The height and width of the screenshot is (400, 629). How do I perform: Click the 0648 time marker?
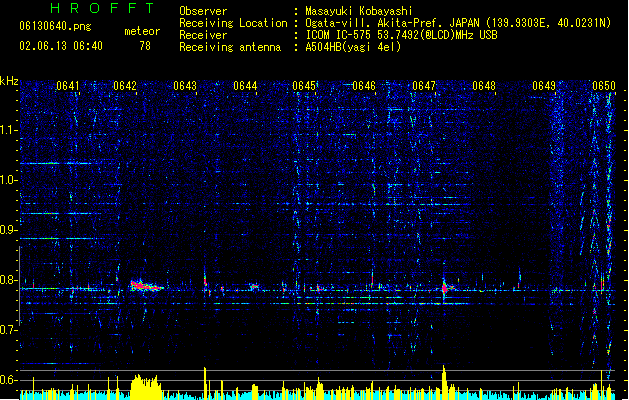click(484, 86)
